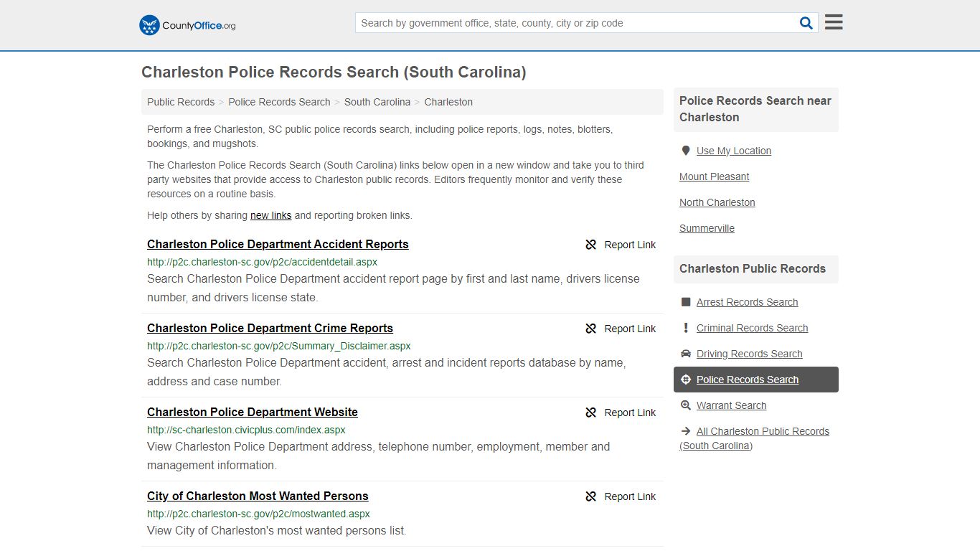Report Link for Most Wanted Persons entry
Image resolution: width=980 pixels, height=551 pixels.
630,496
